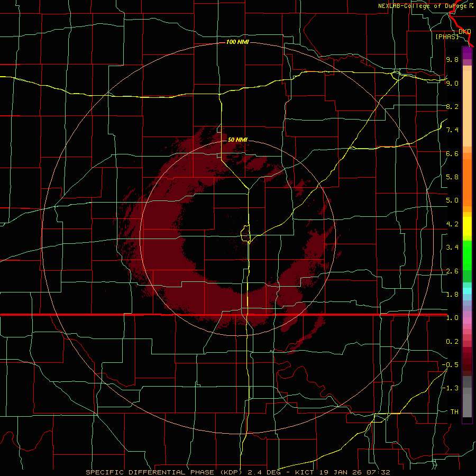This screenshot has width=476, height=476.
Task: Click the "6.6" scale value
Action: (452, 153)
